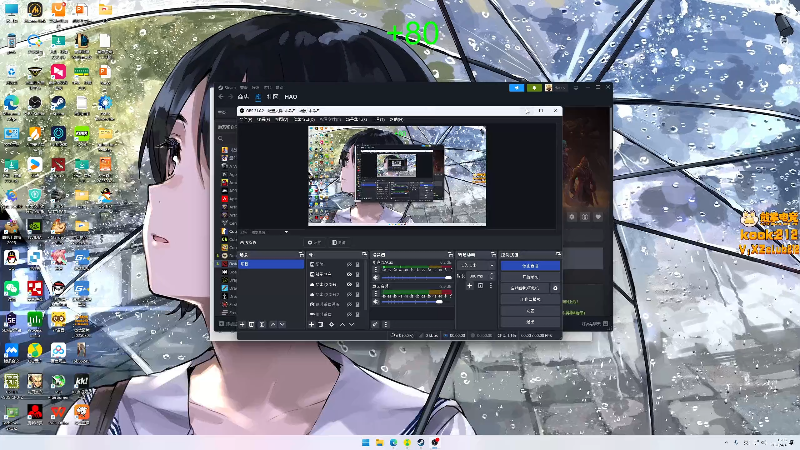Select highlighted scene in Scenes list

click(x=271, y=264)
